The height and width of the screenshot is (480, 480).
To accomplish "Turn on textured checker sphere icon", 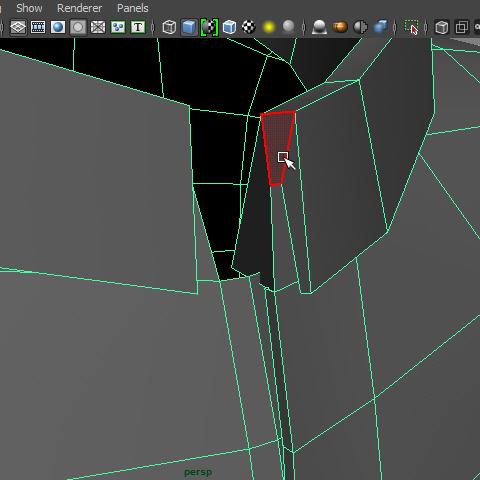I will (x=249, y=27).
